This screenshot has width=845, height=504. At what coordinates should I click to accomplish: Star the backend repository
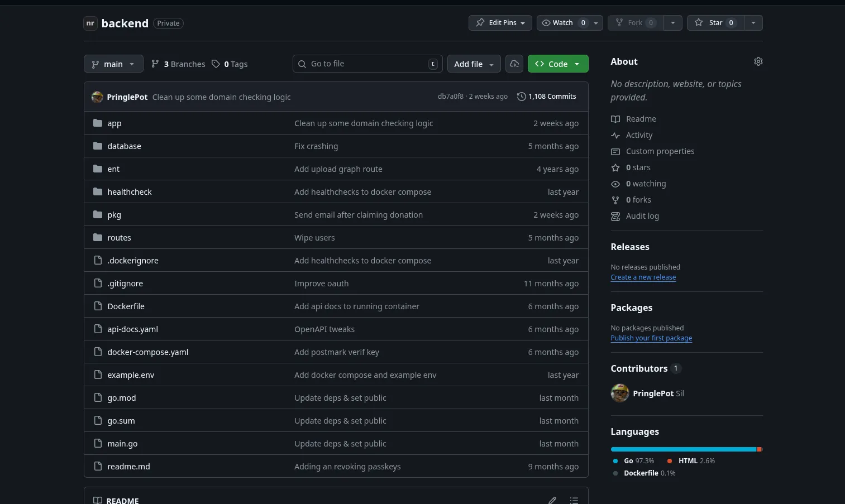tap(715, 23)
